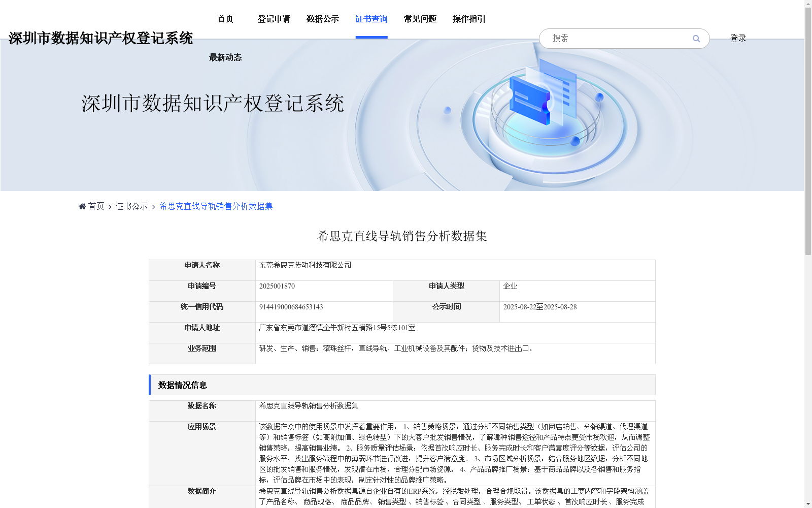Screen dimensions: 812x508
Task: Click applicant name 东莞希思克传动科技有限公司
Action: tap(305, 265)
